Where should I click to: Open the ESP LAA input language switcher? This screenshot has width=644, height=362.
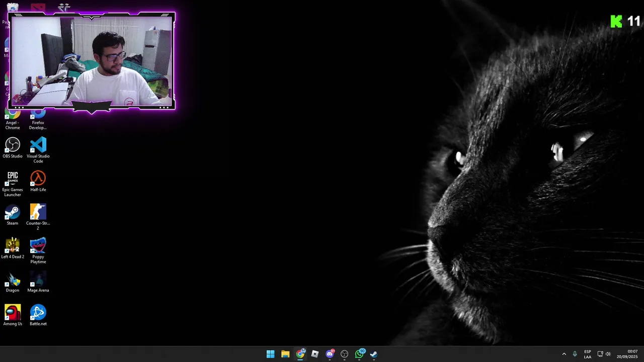[x=588, y=354]
